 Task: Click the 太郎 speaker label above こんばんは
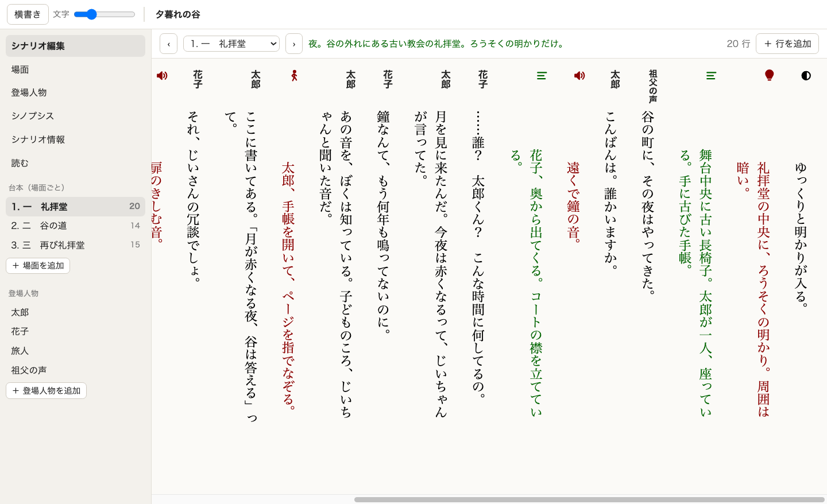point(615,79)
